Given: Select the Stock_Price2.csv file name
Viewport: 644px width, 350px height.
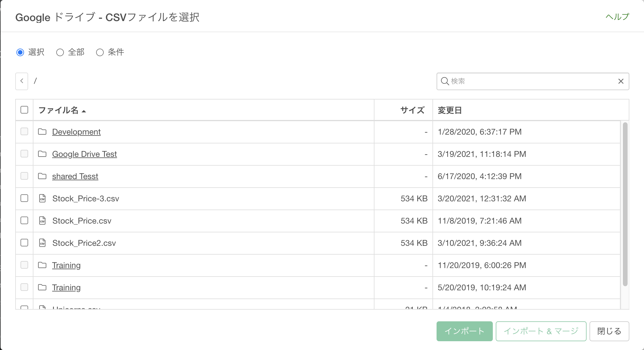Looking at the screenshot, I should pos(84,243).
